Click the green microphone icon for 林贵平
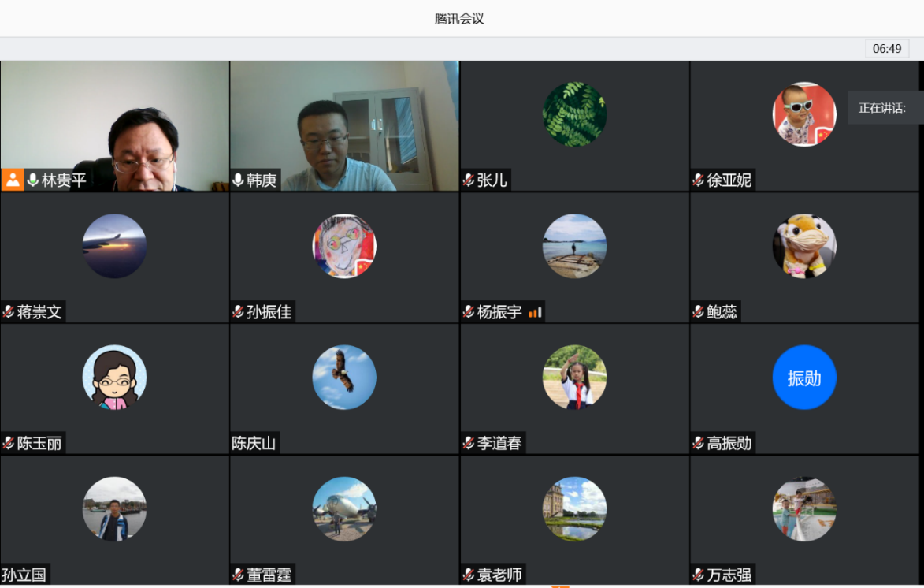The height and width of the screenshot is (588, 924). [32, 180]
